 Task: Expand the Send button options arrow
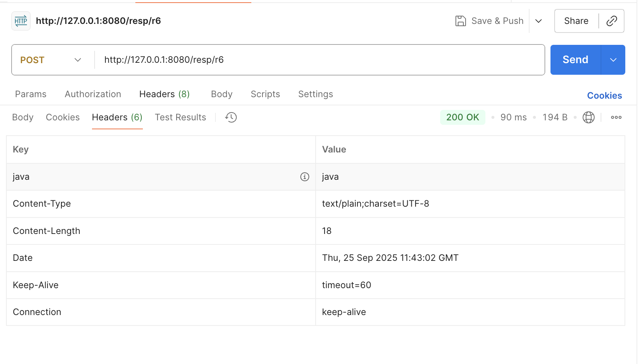(x=613, y=60)
